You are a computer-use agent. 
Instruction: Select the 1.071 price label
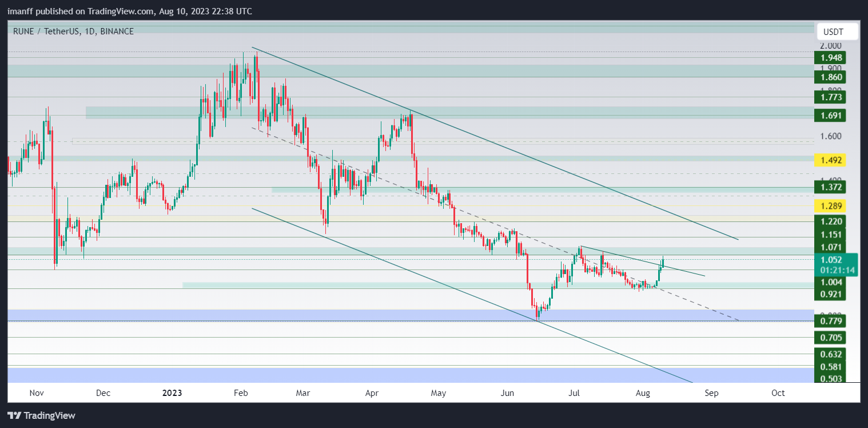(x=830, y=247)
